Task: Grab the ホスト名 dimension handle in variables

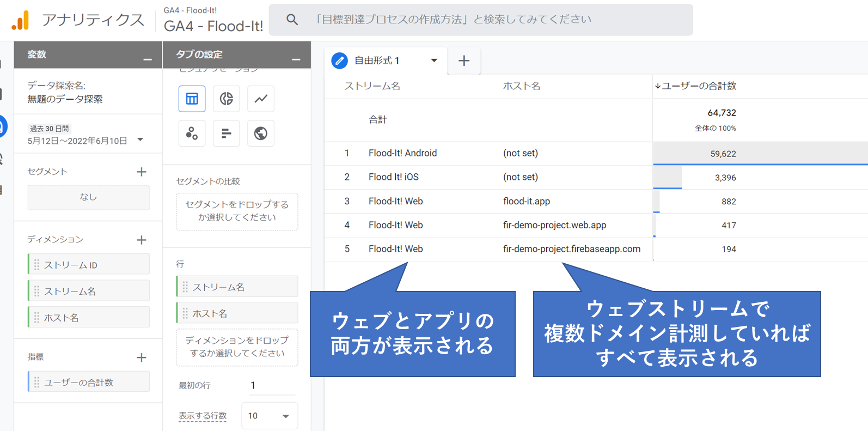Action: click(37, 317)
